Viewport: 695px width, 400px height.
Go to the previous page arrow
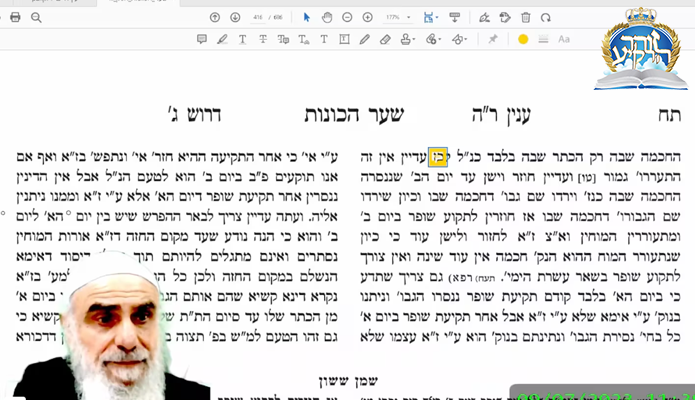[x=214, y=17]
